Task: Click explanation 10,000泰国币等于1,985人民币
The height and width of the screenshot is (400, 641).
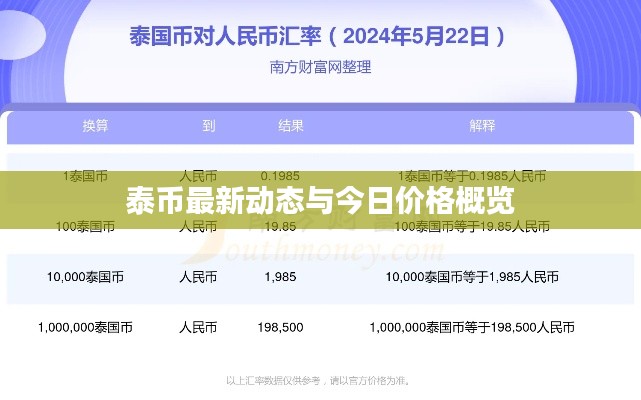Action: pos(472,276)
